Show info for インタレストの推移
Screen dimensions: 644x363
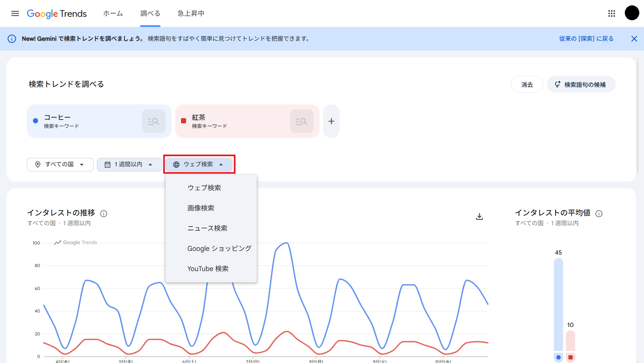104,213
